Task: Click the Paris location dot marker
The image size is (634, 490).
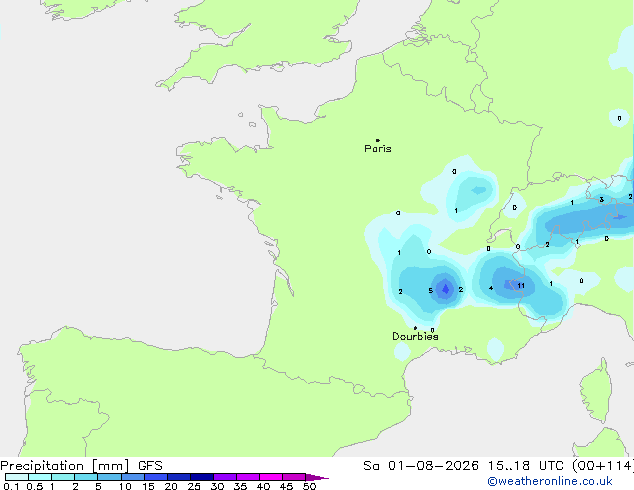Action: (378, 140)
